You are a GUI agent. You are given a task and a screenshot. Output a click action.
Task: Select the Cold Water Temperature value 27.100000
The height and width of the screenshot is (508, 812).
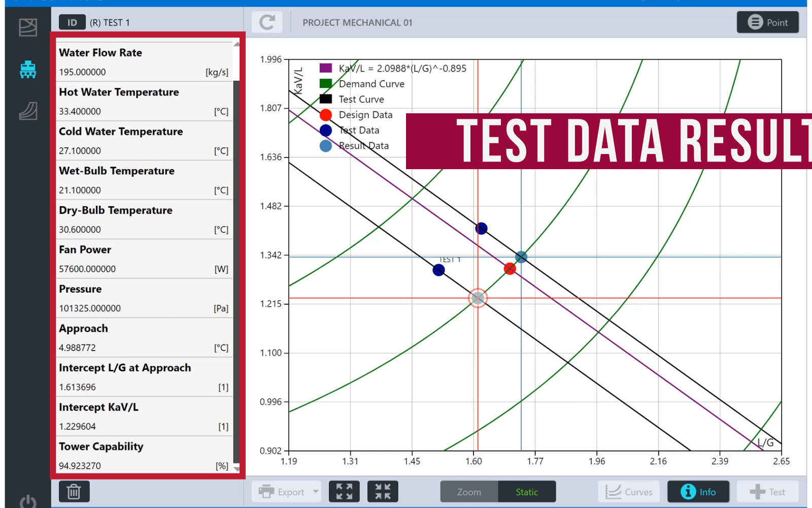coord(80,151)
